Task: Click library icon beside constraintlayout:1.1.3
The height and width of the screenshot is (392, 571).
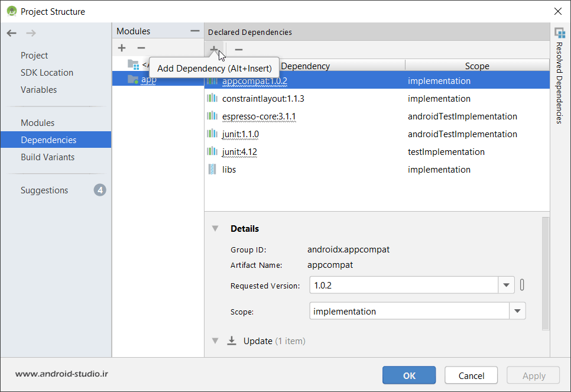Action: click(x=212, y=98)
